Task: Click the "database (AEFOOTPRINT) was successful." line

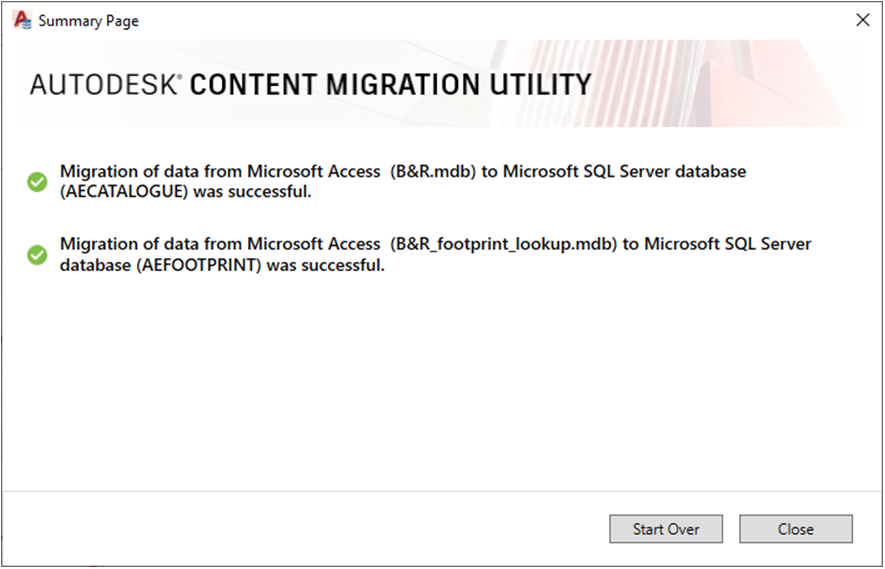Action: (x=222, y=265)
